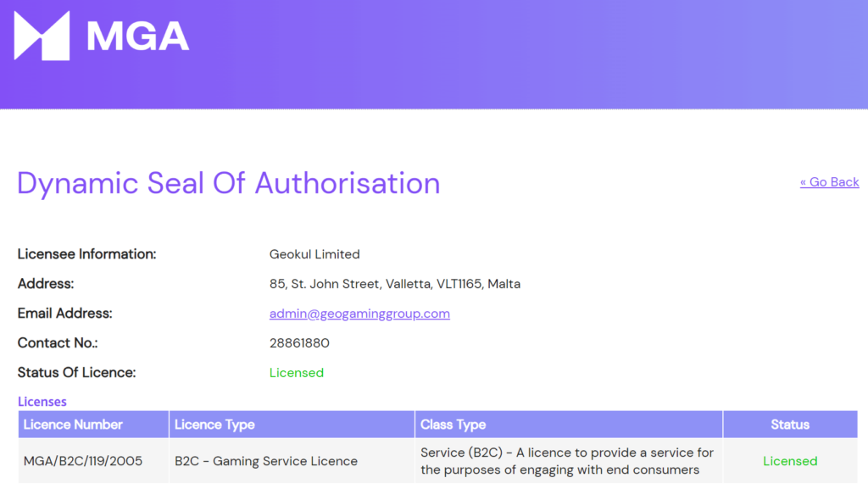
Task: Click the Dynamic Seal Of Authorisation heading
Action: (x=228, y=183)
